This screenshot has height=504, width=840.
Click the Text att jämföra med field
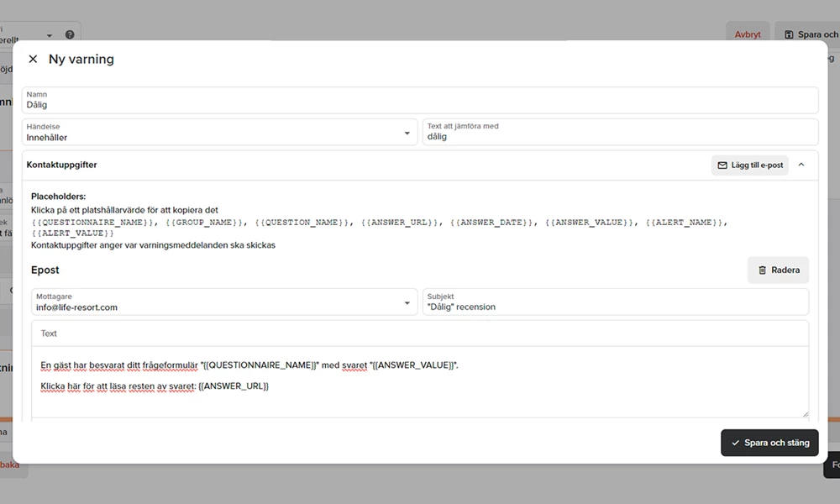pyautogui.click(x=621, y=132)
